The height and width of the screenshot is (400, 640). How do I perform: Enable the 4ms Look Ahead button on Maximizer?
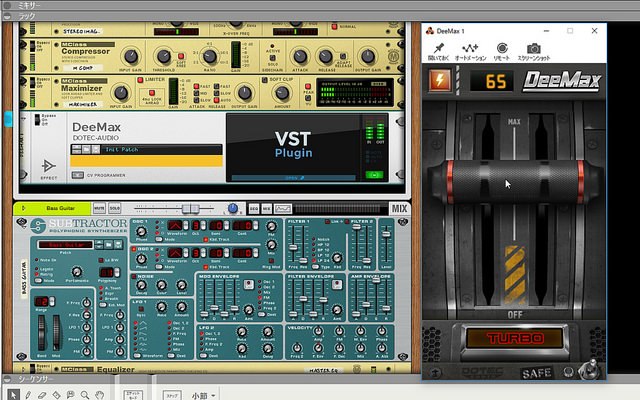point(151,93)
